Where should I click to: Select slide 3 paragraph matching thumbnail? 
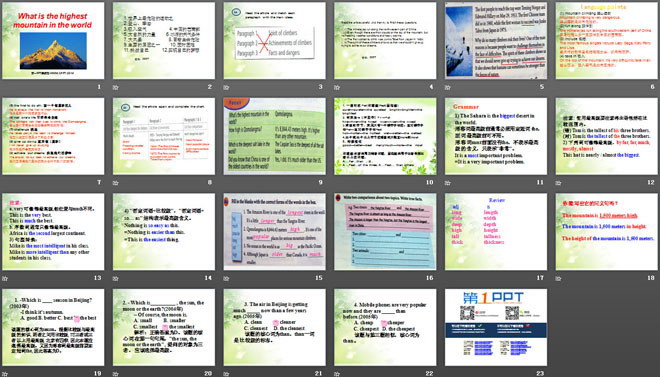[x=274, y=40]
